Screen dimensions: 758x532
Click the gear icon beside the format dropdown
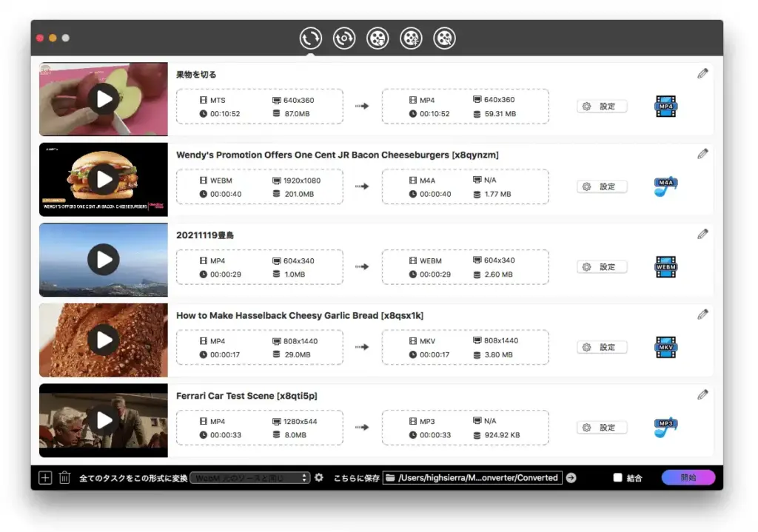click(x=318, y=477)
